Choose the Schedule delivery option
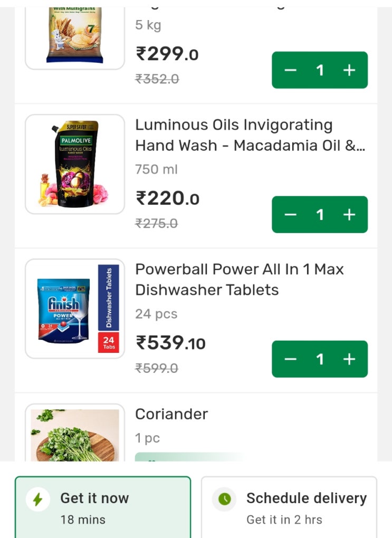The height and width of the screenshot is (538, 392). (289, 507)
